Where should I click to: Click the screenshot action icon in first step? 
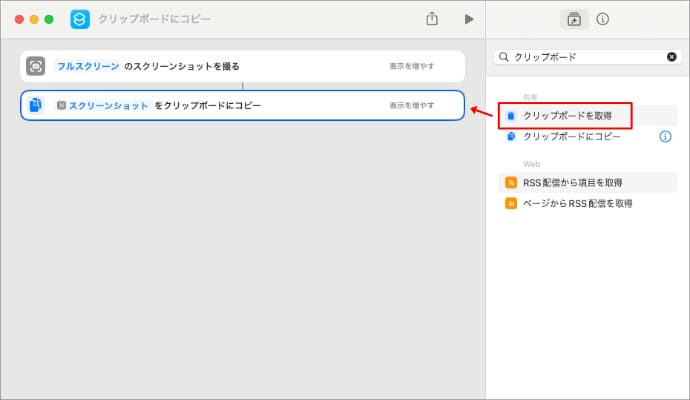click(36, 66)
